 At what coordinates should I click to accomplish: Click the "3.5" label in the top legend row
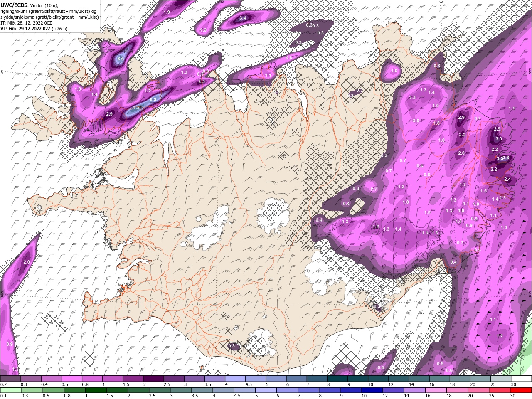(x=207, y=384)
